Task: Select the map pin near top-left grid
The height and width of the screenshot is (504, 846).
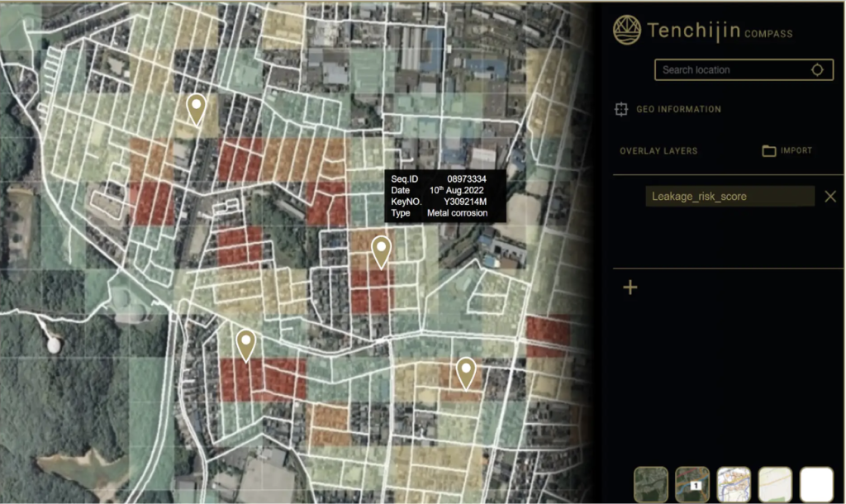Action: click(196, 110)
